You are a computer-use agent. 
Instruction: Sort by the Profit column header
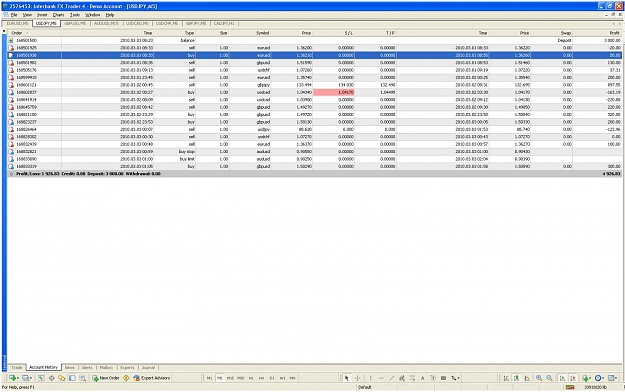pos(597,33)
